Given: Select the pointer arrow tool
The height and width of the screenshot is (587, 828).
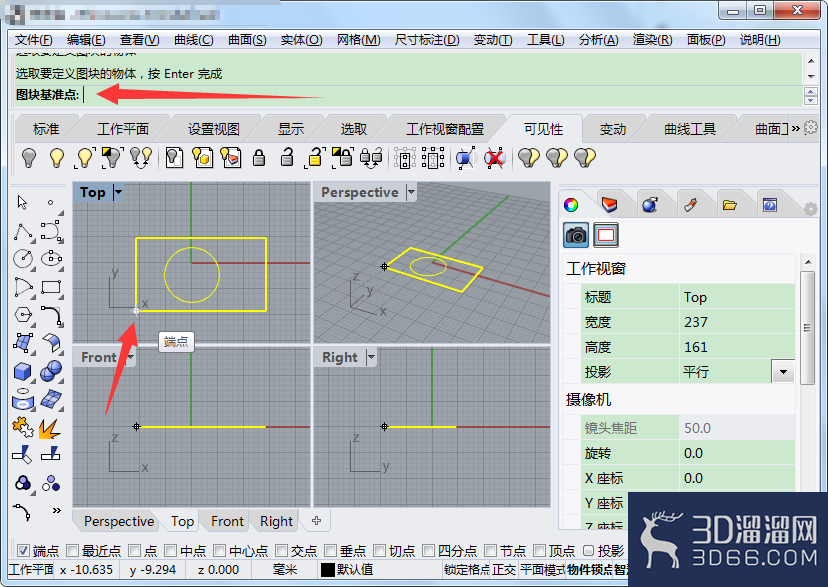Looking at the screenshot, I should click(22, 203).
